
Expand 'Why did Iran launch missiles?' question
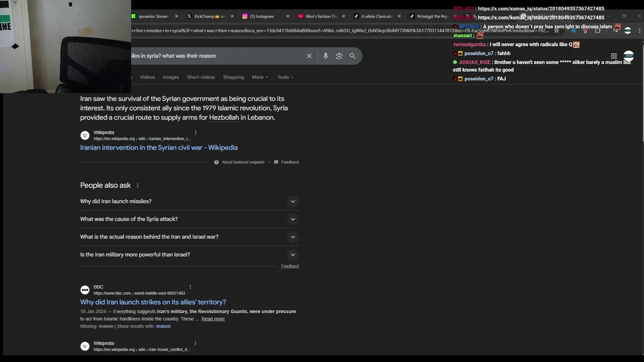click(189, 201)
